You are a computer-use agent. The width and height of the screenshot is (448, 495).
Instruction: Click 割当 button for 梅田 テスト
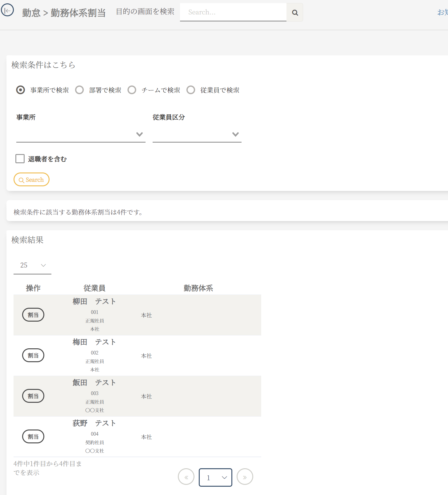click(33, 355)
